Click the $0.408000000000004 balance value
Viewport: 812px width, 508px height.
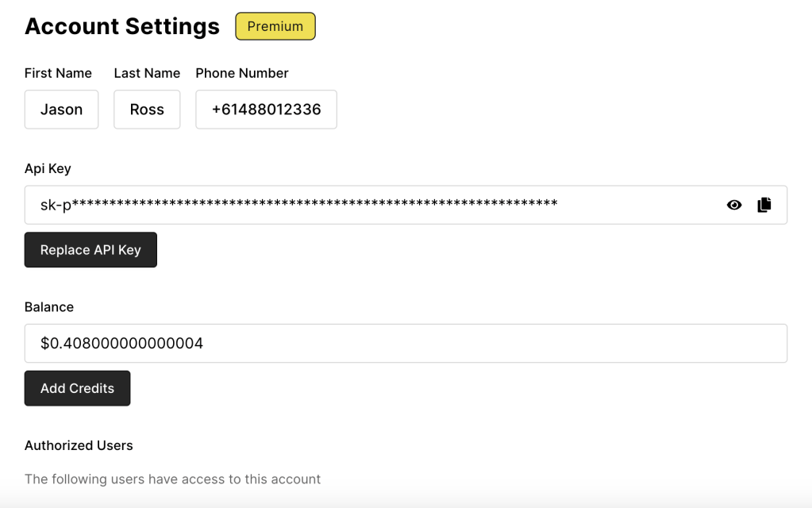pyautogui.click(x=121, y=344)
